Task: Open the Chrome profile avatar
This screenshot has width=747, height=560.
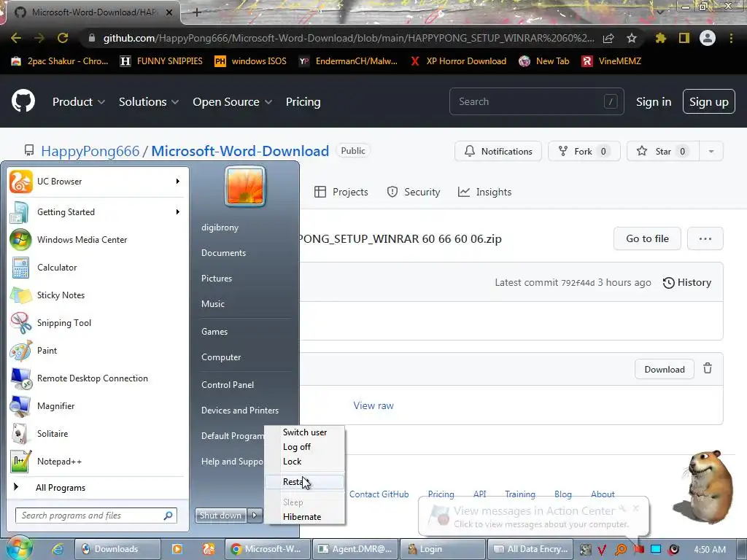Action: [708, 38]
